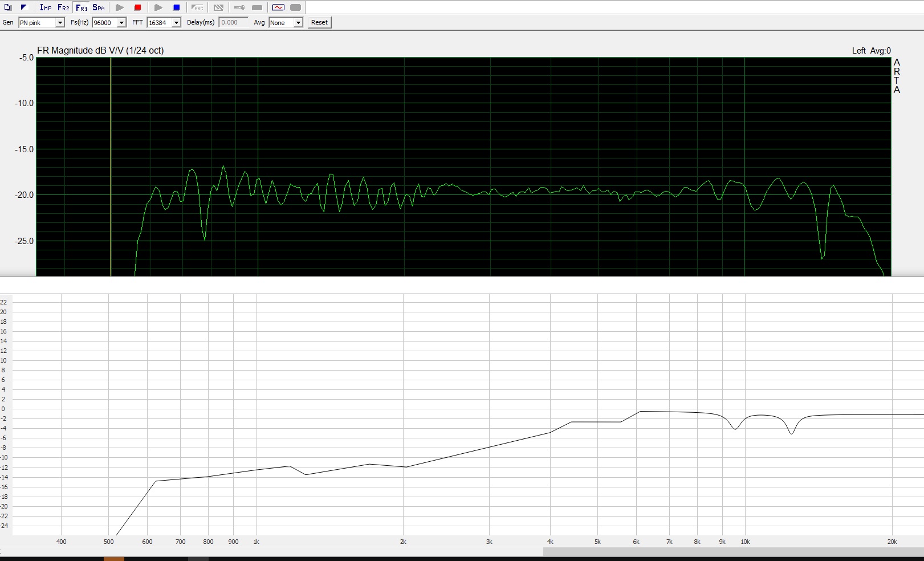Toggle Fr2 dual-channel frequency response mode

pyautogui.click(x=63, y=7)
